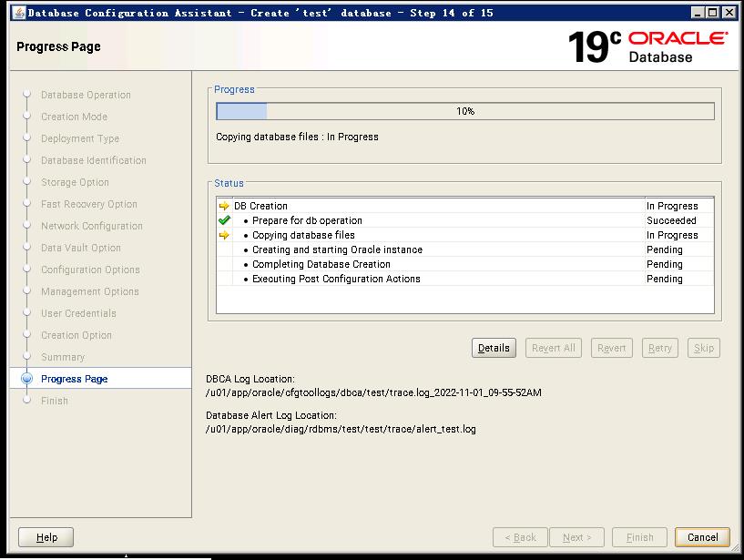
Task: Click the DB Creation status row
Action: click(x=465, y=206)
